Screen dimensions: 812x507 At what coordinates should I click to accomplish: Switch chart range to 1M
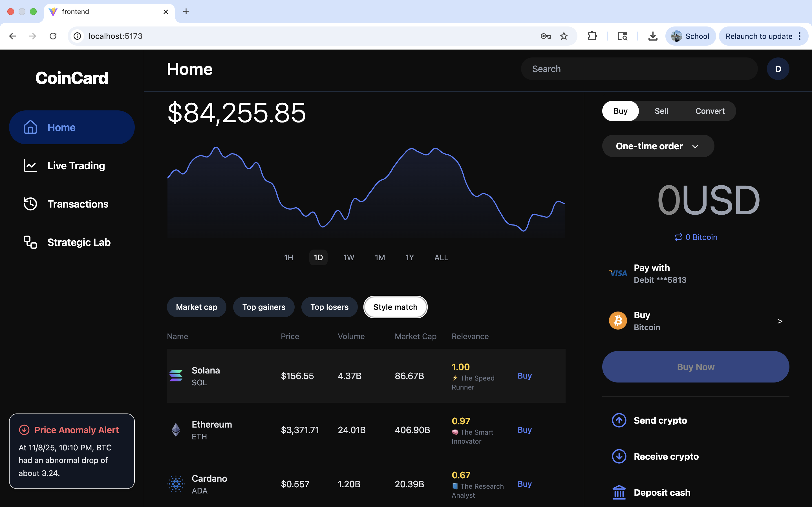click(379, 257)
